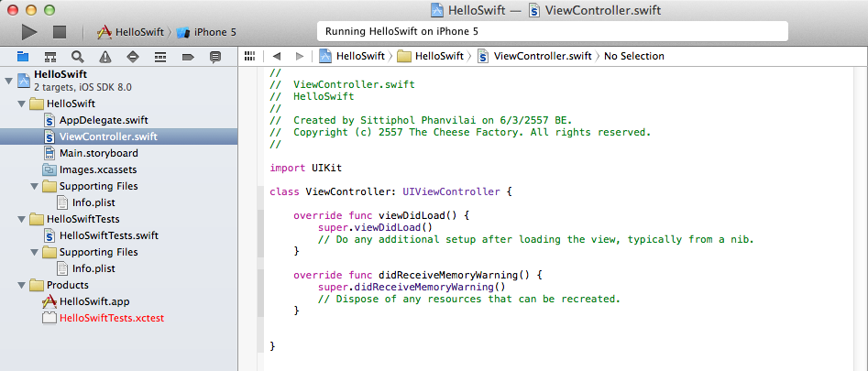This screenshot has height=371, width=868.
Task: Choose the iPhone 5 run destination
Action: pyautogui.click(x=206, y=32)
